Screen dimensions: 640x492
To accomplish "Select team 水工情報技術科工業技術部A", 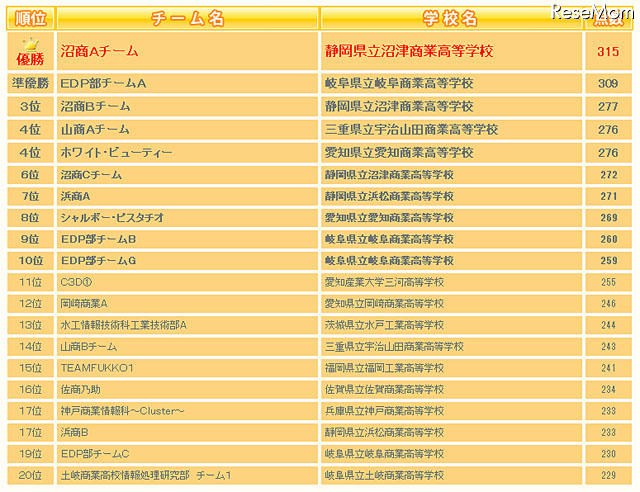I will click(123, 325).
